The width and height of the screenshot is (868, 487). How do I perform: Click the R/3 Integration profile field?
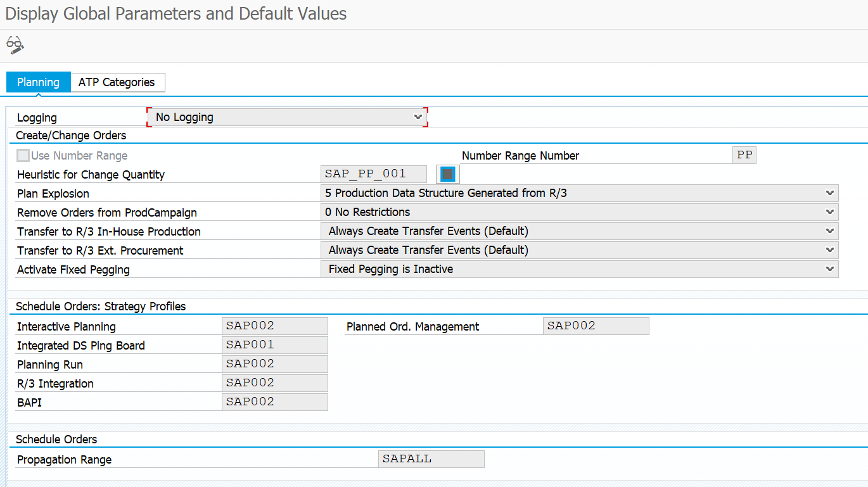[275, 383]
